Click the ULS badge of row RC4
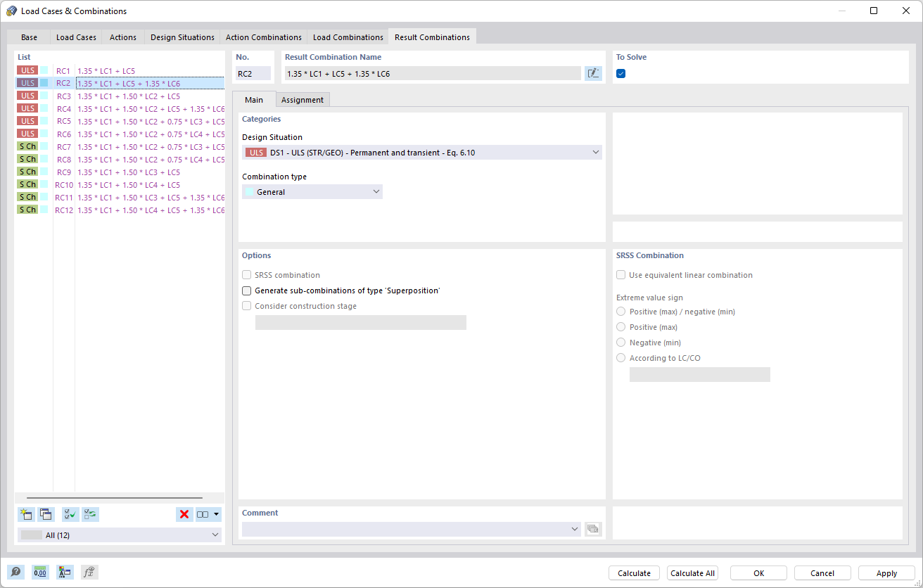Viewport: 923px width, 588px height. point(28,108)
